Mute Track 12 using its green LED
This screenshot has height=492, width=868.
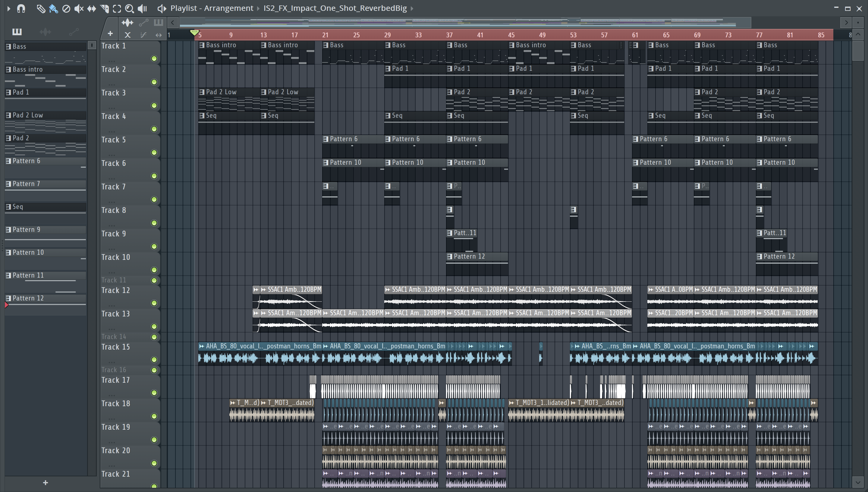pos(154,303)
